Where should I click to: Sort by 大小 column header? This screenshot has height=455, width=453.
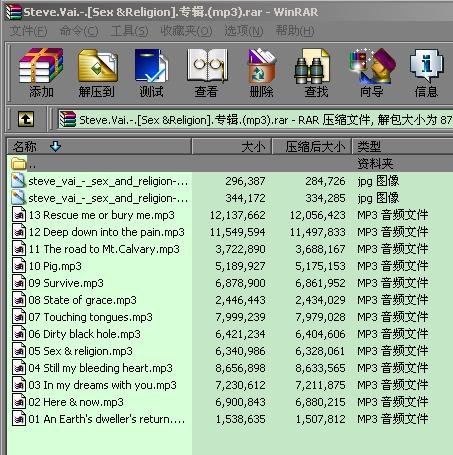(x=232, y=146)
